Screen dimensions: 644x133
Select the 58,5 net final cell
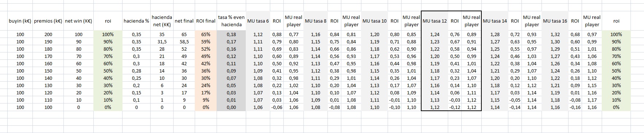[x=184, y=42]
